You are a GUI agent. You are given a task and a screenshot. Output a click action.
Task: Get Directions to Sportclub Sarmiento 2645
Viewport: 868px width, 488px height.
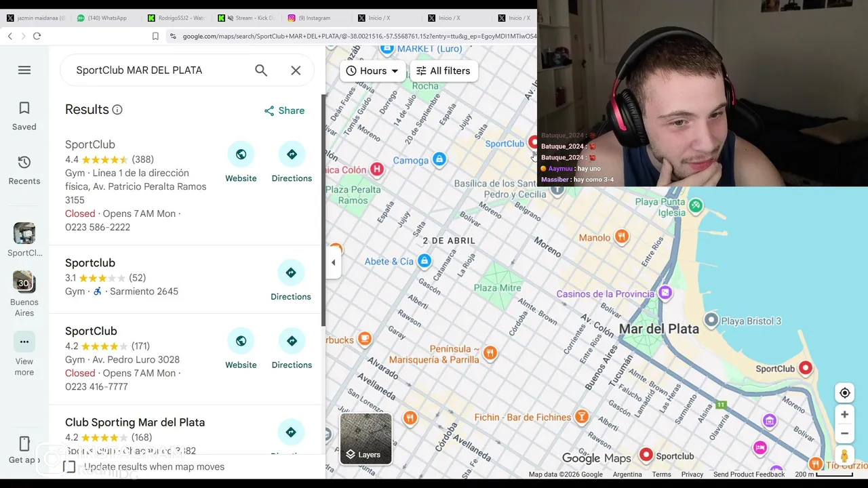[x=291, y=281]
